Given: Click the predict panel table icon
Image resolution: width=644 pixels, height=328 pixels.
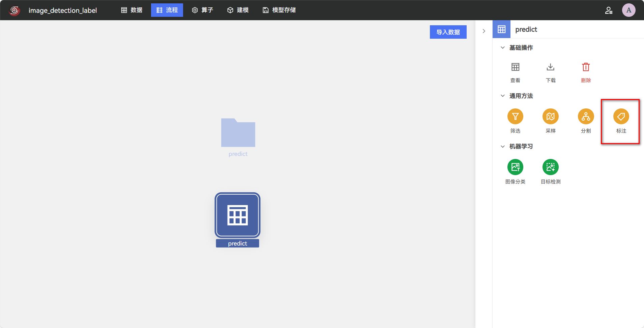Looking at the screenshot, I should (501, 29).
